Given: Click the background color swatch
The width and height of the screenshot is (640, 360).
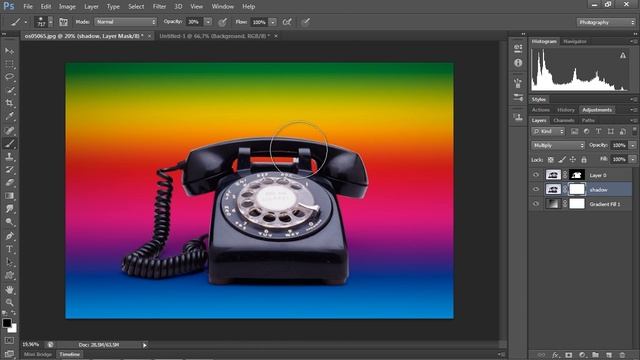Looking at the screenshot, I should pyautogui.click(x=13, y=328).
